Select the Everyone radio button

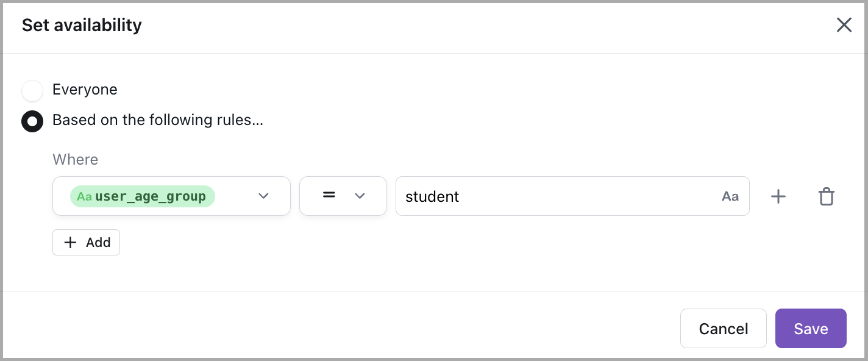32,91
